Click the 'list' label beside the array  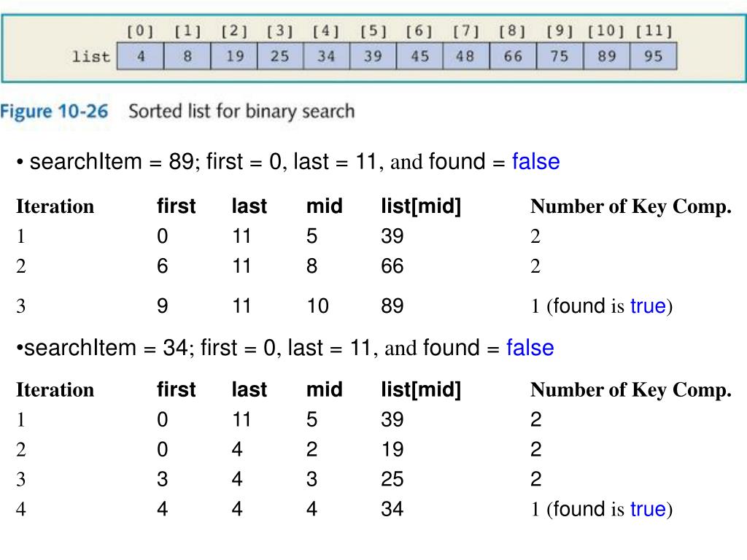pyautogui.click(x=91, y=57)
